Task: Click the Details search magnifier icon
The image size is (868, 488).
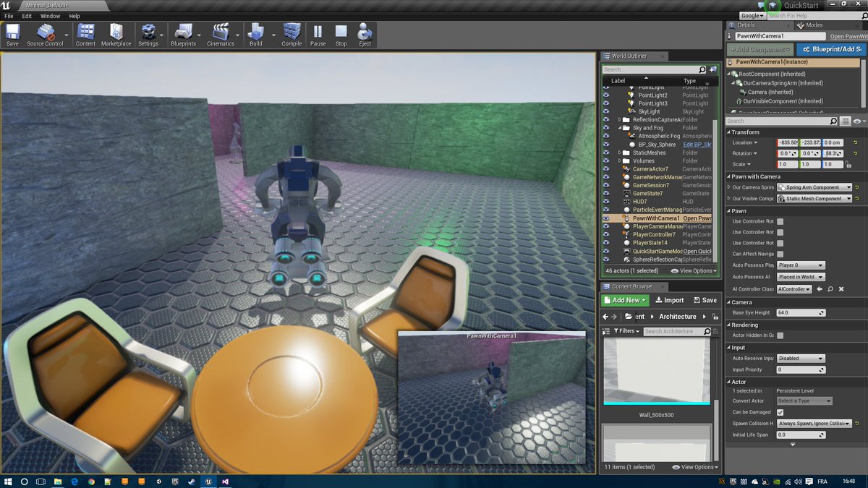Action: (834, 121)
